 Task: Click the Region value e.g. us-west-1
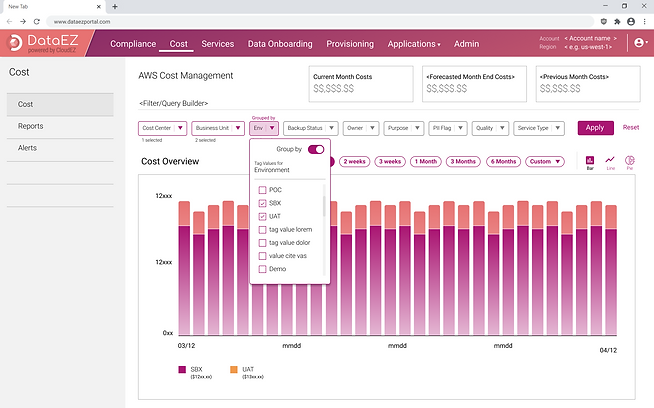588,47
